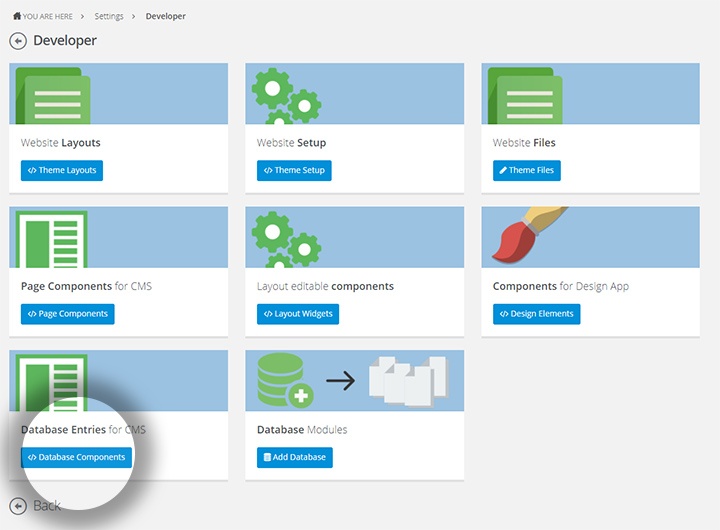
Task: Click the YOU ARE HERE breadcrumb label
Action: click(x=48, y=17)
